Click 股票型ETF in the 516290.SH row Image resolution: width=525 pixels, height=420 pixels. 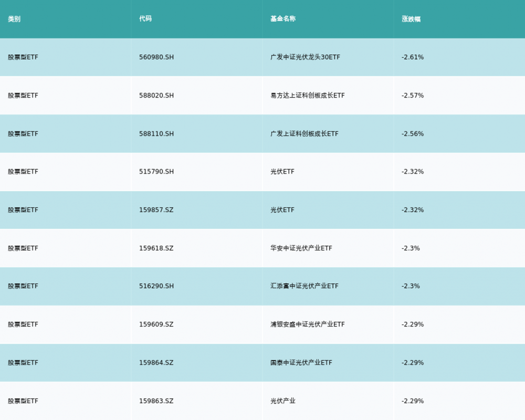23,286
